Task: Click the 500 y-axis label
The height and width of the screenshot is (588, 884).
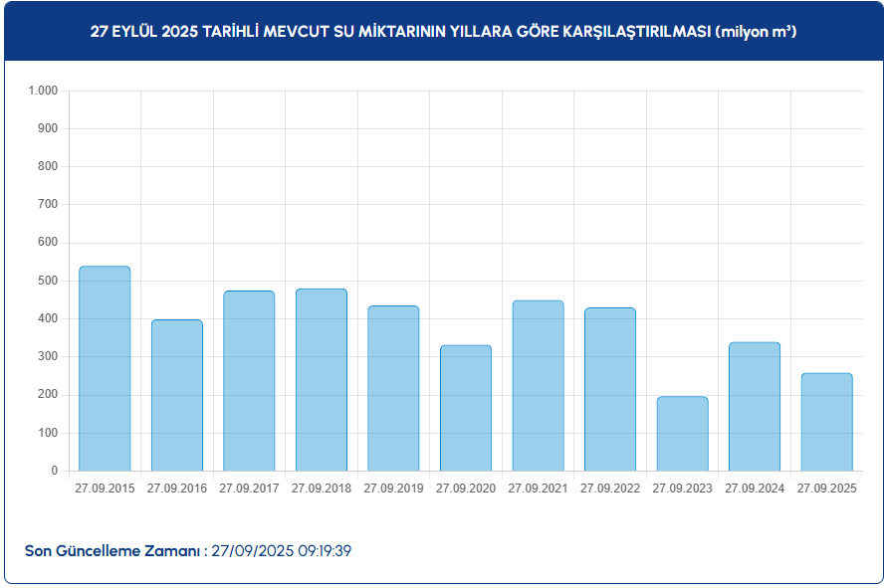Action: point(48,281)
